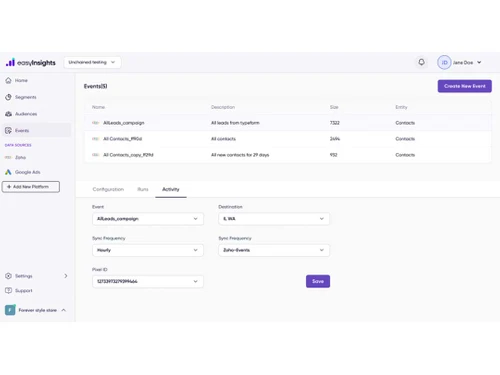
Task: Click the Save button
Action: tap(318, 281)
